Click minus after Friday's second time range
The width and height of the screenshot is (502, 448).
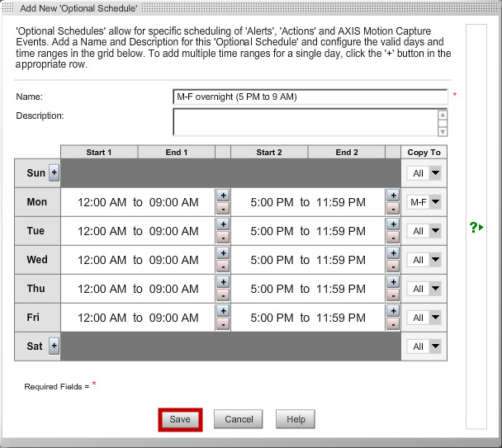pos(392,324)
